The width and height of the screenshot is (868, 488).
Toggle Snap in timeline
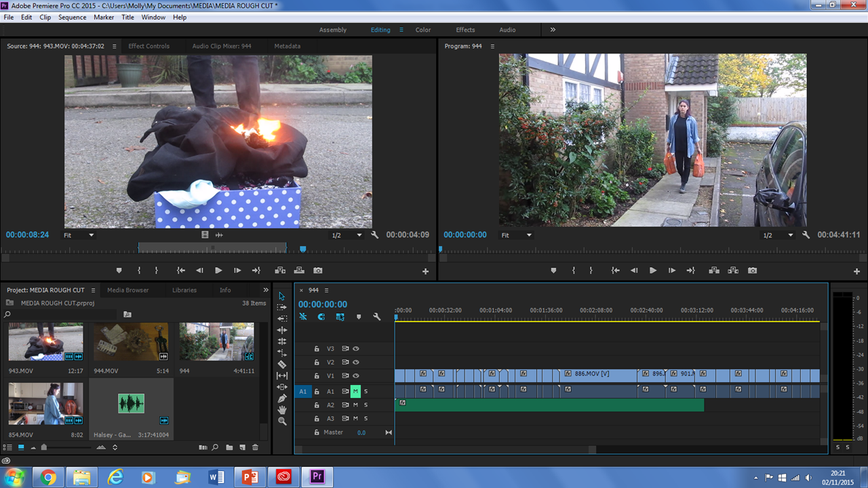pyautogui.click(x=321, y=317)
